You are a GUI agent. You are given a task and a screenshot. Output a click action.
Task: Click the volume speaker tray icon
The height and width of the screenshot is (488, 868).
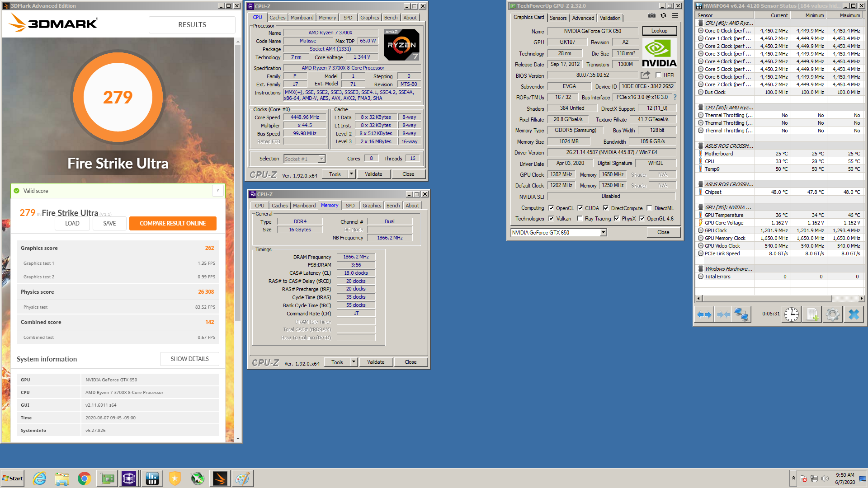(x=825, y=479)
